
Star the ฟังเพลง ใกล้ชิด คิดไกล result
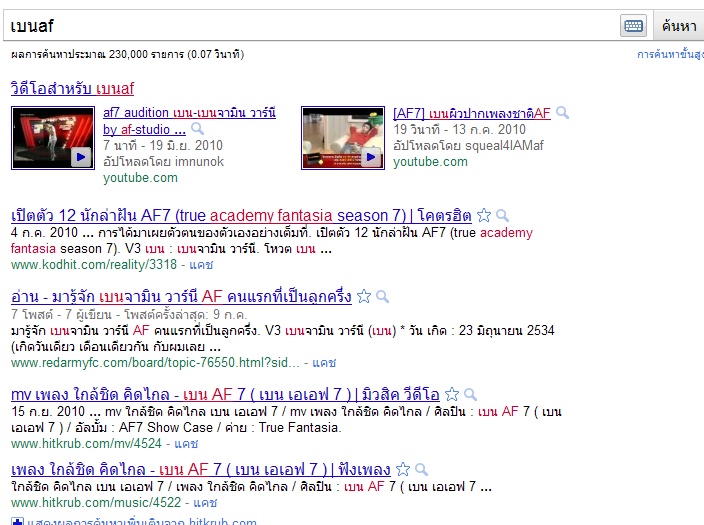(x=403, y=469)
